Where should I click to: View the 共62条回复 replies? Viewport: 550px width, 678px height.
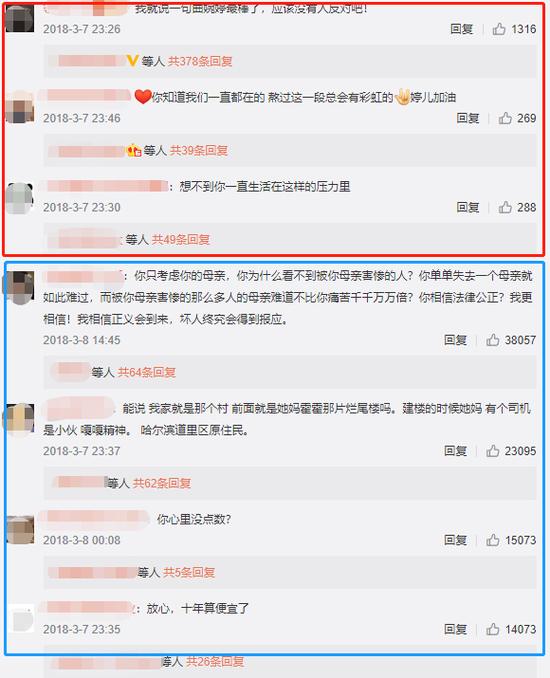pyautogui.click(x=162, y=483)
